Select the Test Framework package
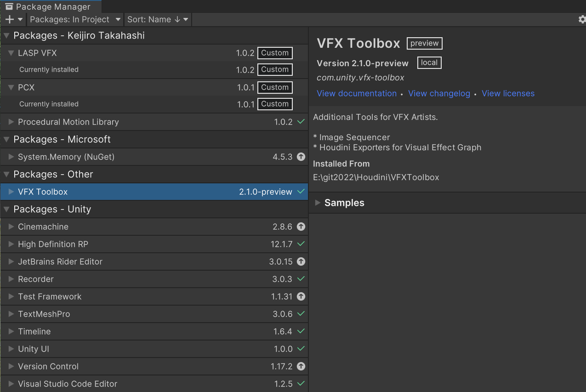This screenshot has width=586, height=392. [154, 297]
